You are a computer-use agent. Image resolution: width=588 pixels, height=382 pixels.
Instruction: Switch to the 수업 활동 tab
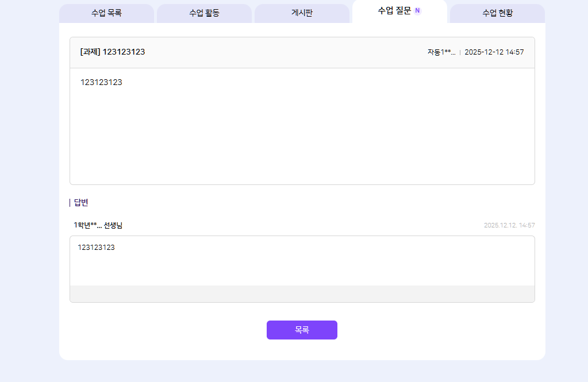point(204,13)
